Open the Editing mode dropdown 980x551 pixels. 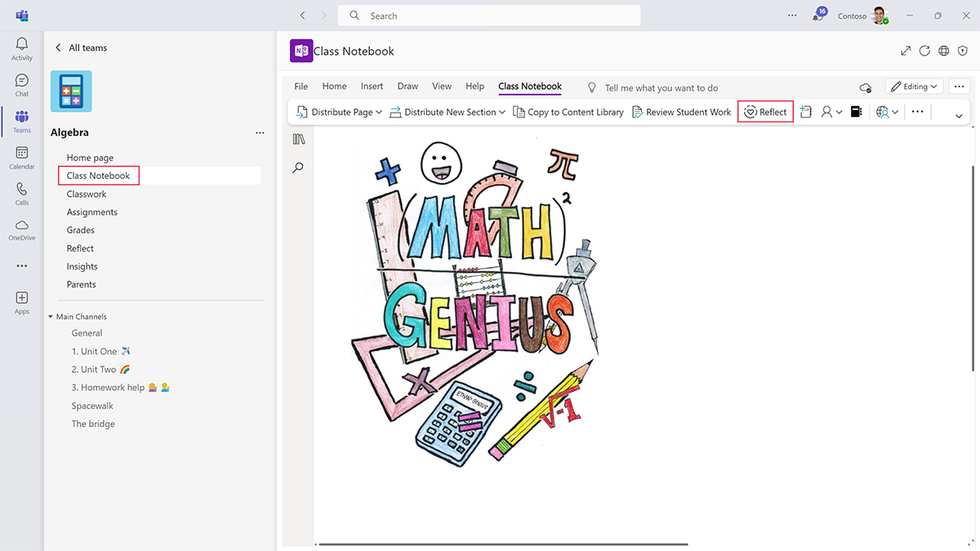[x=914, y=86]
